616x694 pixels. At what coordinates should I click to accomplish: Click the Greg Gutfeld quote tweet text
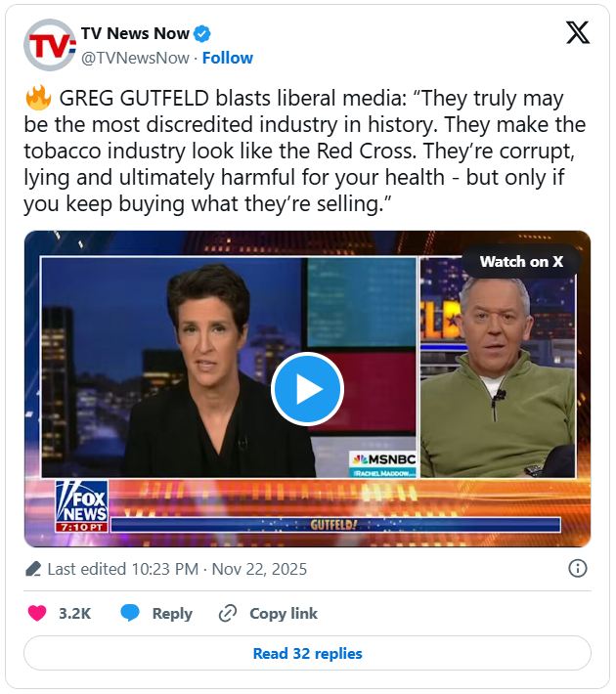[x=306, y=151]
